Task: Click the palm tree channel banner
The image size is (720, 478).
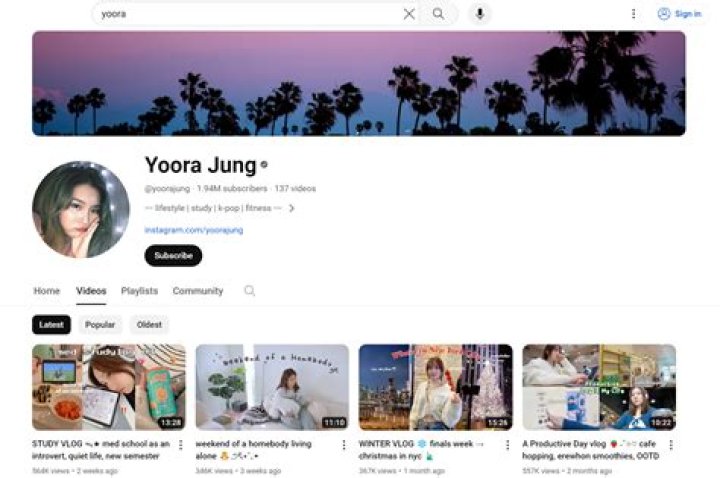Action: click(359, 83)
